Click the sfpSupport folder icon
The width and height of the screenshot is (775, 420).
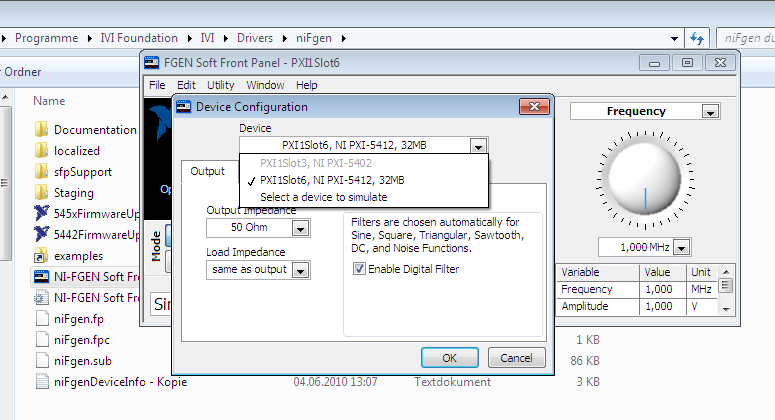click(42, 171)
